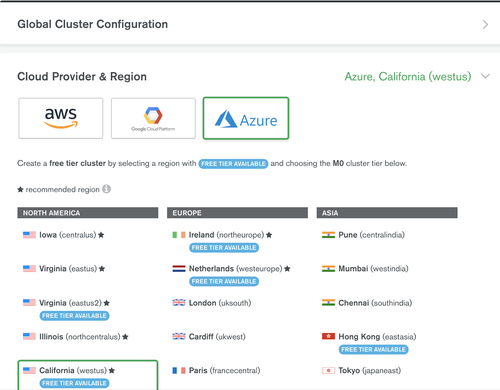Viewport: 500px width, 390px height.
Task: Click the Europe column header
Action: pyautogui.click(x=237, y=213)
